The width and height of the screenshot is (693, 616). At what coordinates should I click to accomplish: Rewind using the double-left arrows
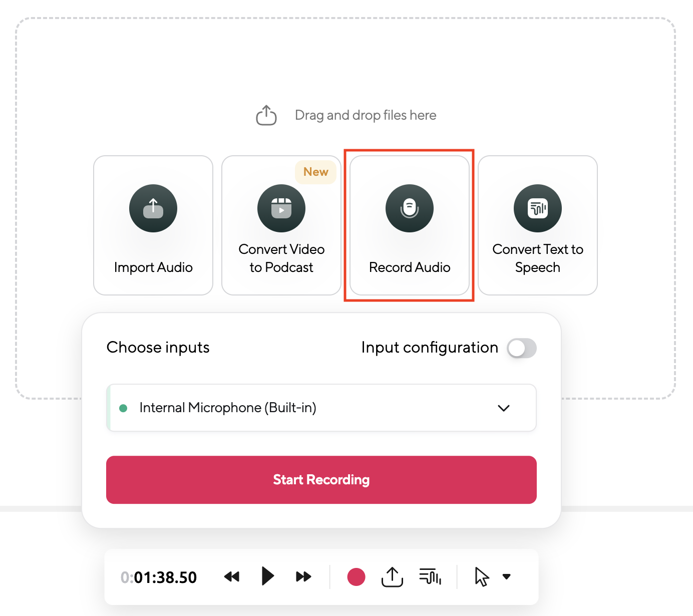[x=232, y=576]
